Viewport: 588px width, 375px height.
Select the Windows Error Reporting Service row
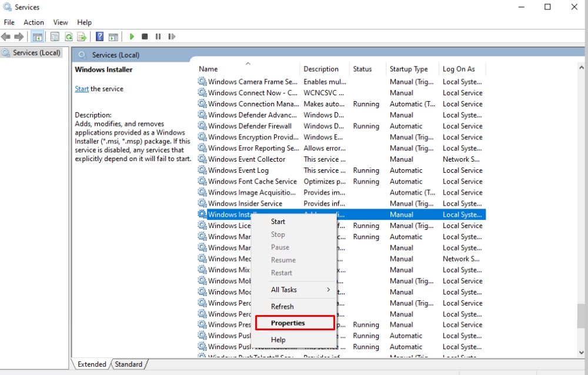point(341,148)
